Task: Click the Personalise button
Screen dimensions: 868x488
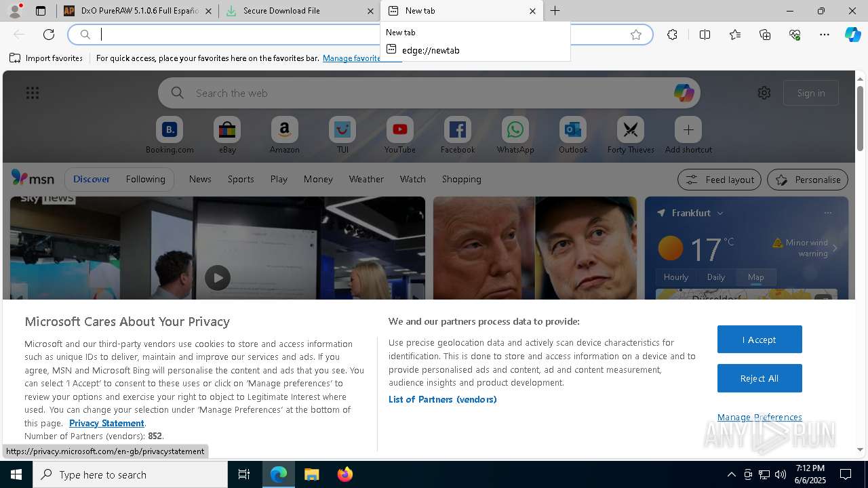Action: 808,180
